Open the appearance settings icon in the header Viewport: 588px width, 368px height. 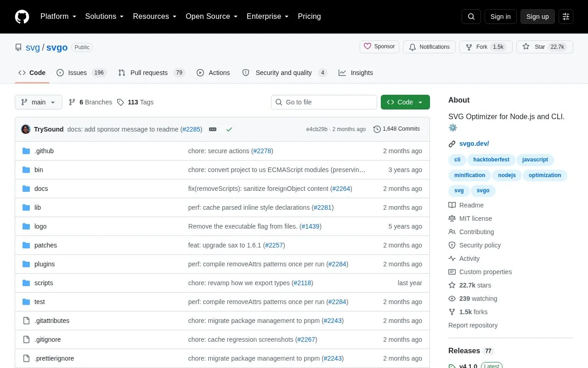(566, 17)
